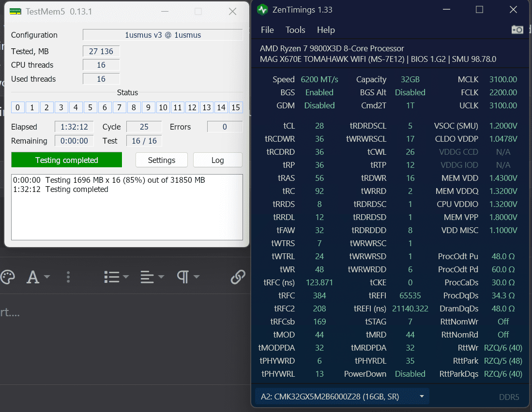
Task: Open the color palette icon in editor toolbar
Action: 8,277
